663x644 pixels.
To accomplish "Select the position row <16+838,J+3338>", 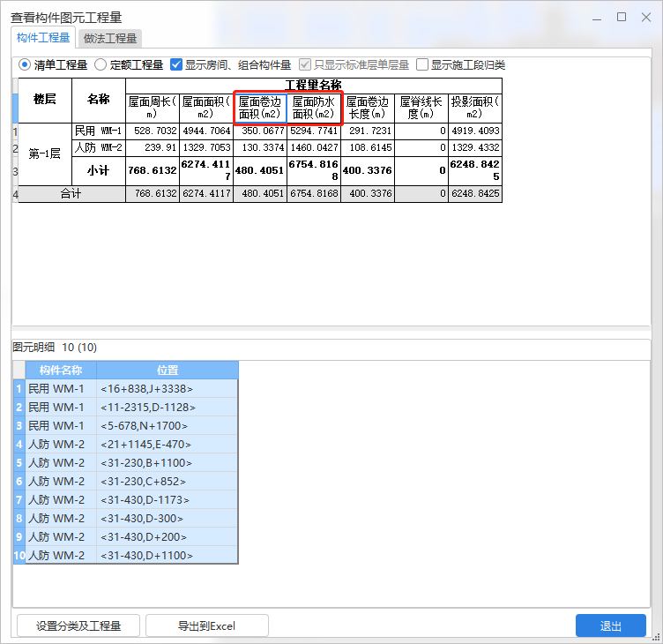I will pyautogui.click(x=167, y=389).
